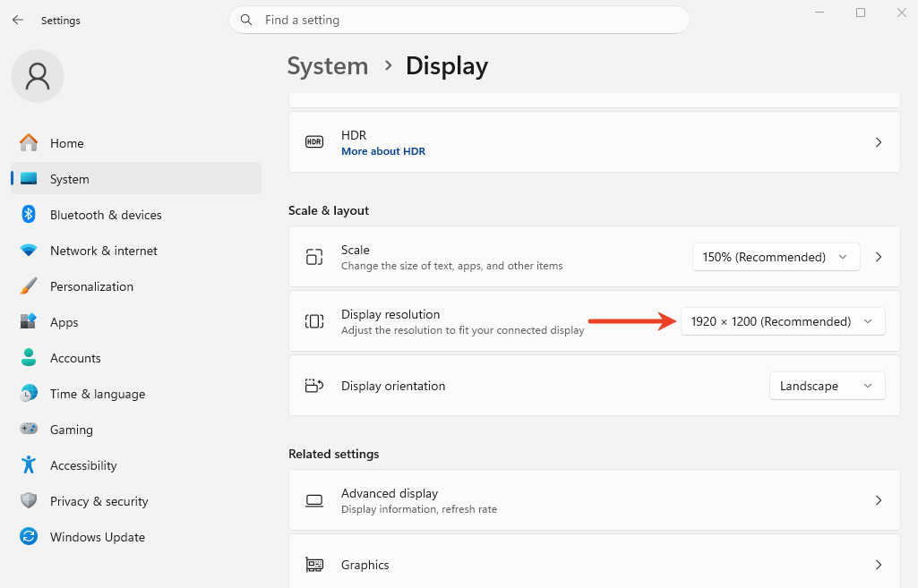
Task: Click the HDR badge icon
Action: [x=314, y=142]
